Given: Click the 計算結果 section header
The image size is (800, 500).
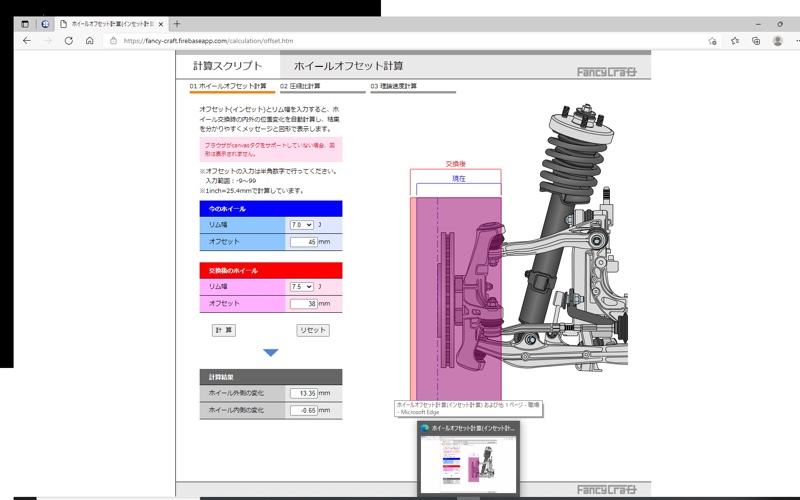Looking at the screenshot, I should (271, 377).
